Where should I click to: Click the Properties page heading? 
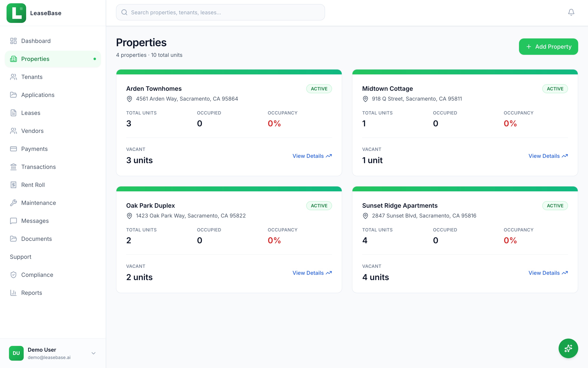point(141,42)
